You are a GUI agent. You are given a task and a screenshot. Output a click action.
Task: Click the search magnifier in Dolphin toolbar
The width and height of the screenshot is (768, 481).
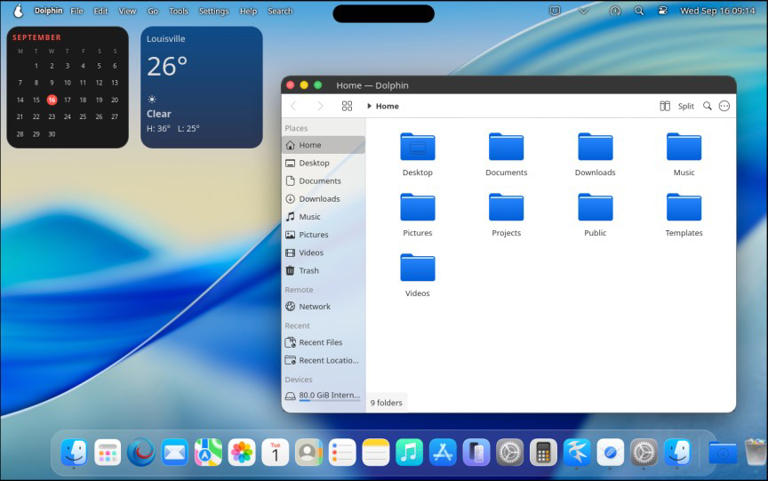coord(707,106)
